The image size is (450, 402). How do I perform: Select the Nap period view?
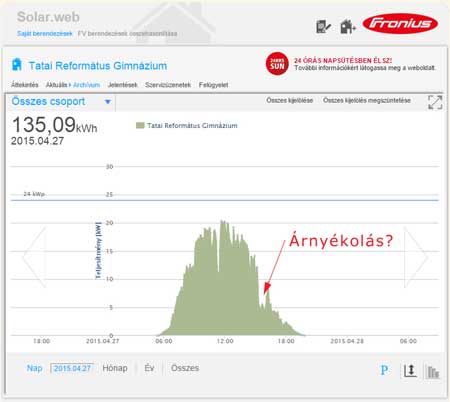(x=35, y=368)
